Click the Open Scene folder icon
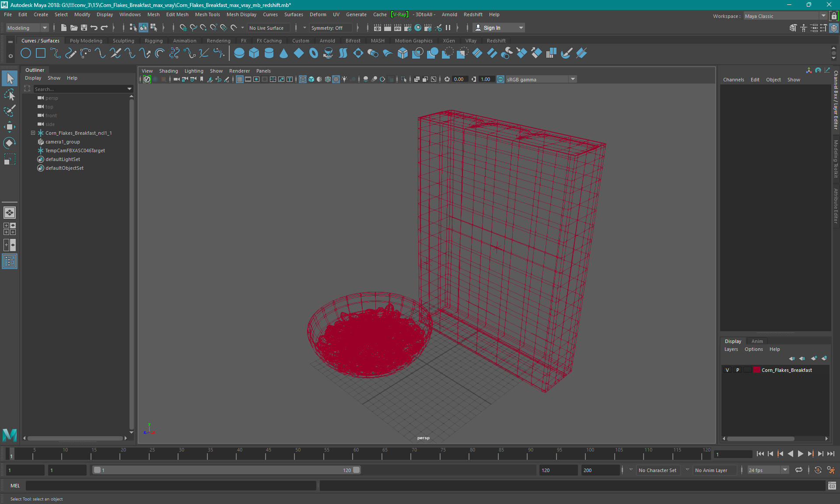Image resolution: width=840 pixels, height=504 pixels. point(74,28)
